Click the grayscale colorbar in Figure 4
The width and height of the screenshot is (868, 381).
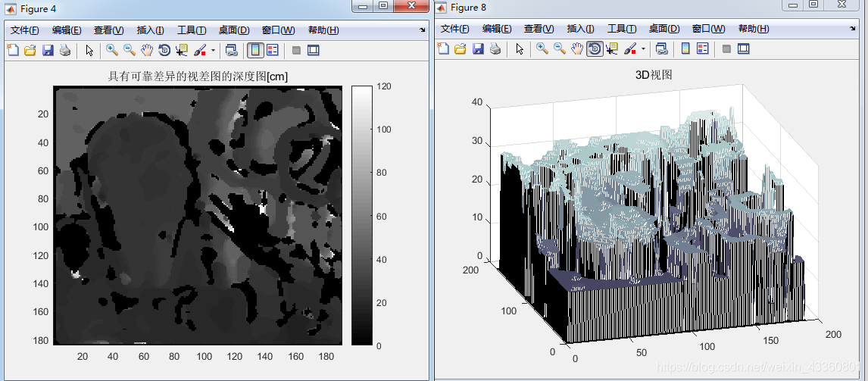click(361, 215)
